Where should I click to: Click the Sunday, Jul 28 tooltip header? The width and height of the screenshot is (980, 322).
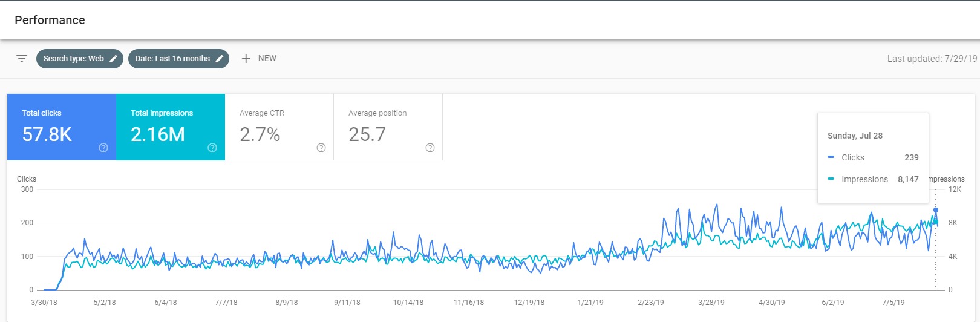point(855,136)
